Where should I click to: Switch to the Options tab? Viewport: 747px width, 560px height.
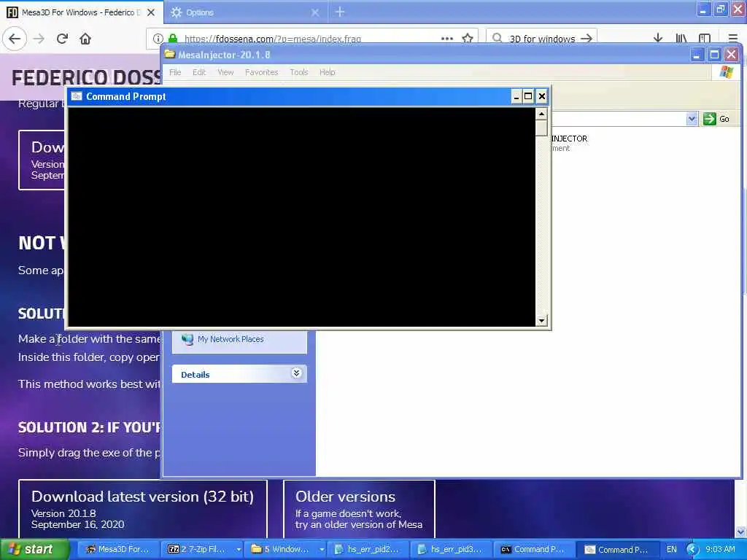[x=245, y=12]
